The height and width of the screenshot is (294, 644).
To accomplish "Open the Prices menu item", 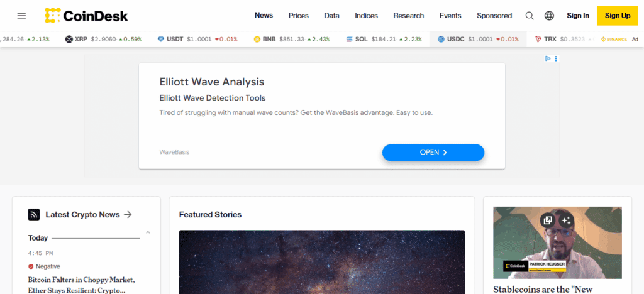I will click(299, 16).
